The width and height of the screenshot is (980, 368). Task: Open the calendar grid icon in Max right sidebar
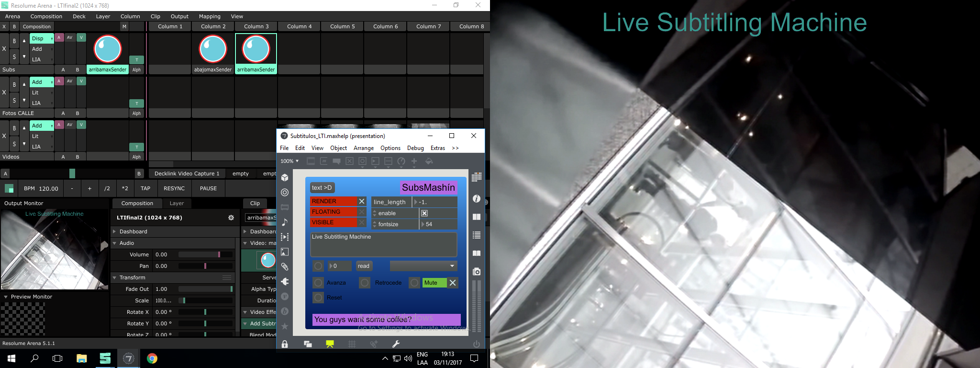[476, 177]
